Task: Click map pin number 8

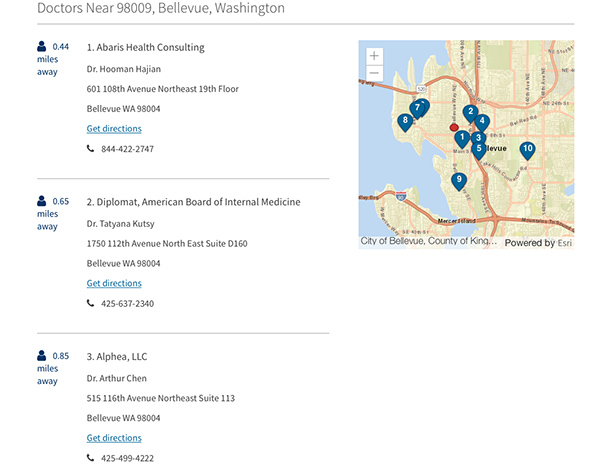Action: tap(404, 121)
